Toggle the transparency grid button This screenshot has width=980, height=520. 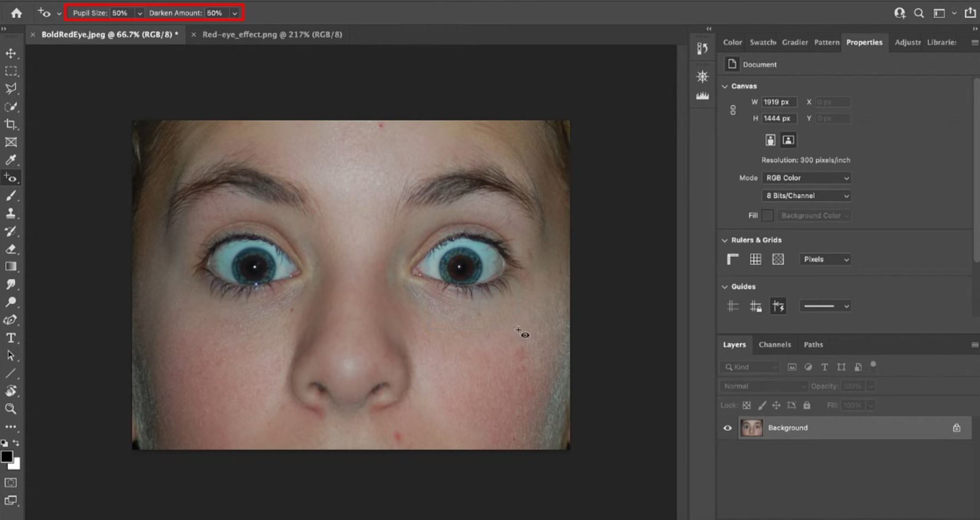pos(778,259)
